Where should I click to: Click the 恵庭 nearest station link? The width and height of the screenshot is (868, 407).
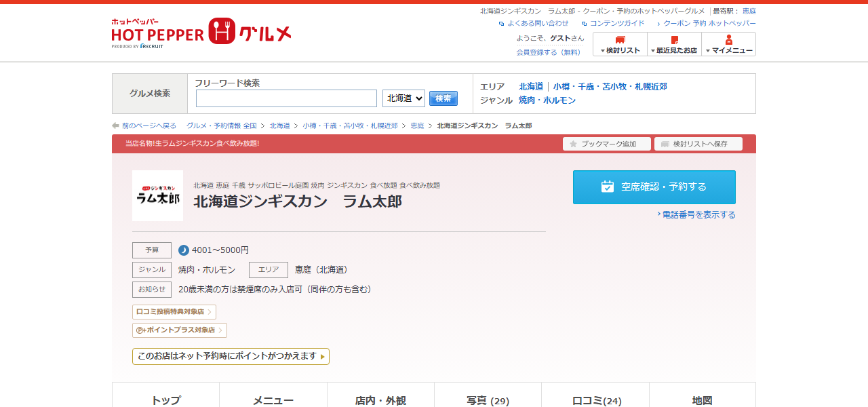click(749, 11)
